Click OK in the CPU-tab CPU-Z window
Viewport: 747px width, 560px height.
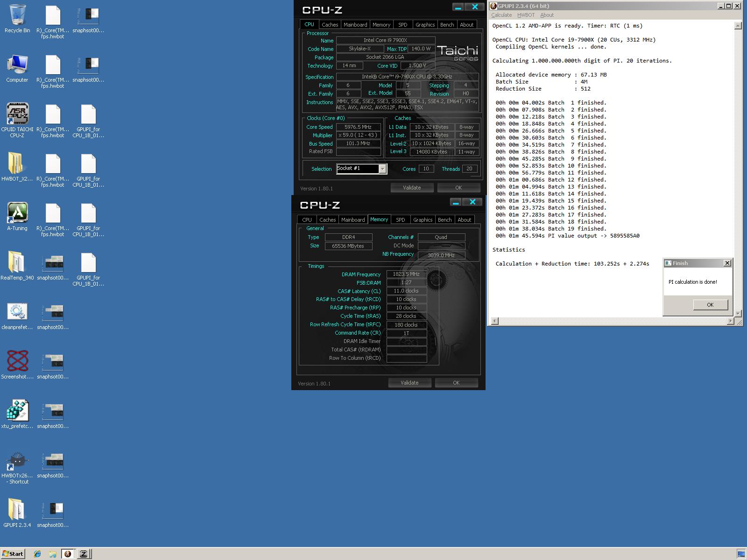458,188
